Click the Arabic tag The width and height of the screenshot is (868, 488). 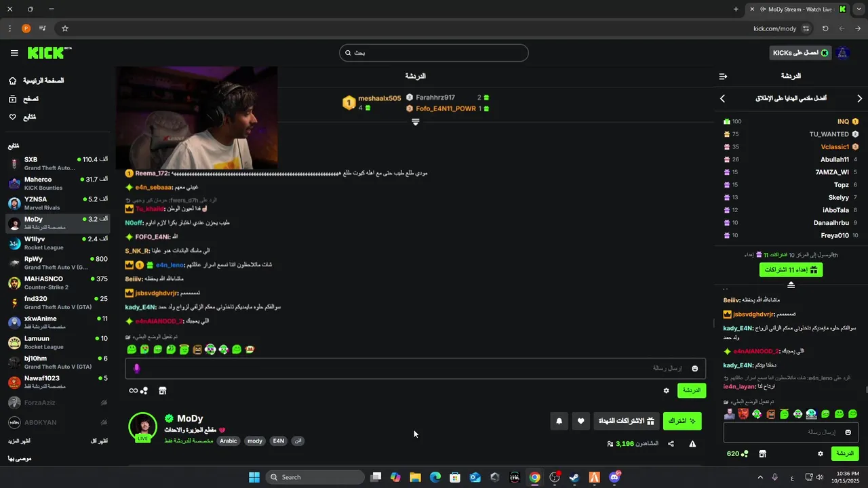(229, 441)
